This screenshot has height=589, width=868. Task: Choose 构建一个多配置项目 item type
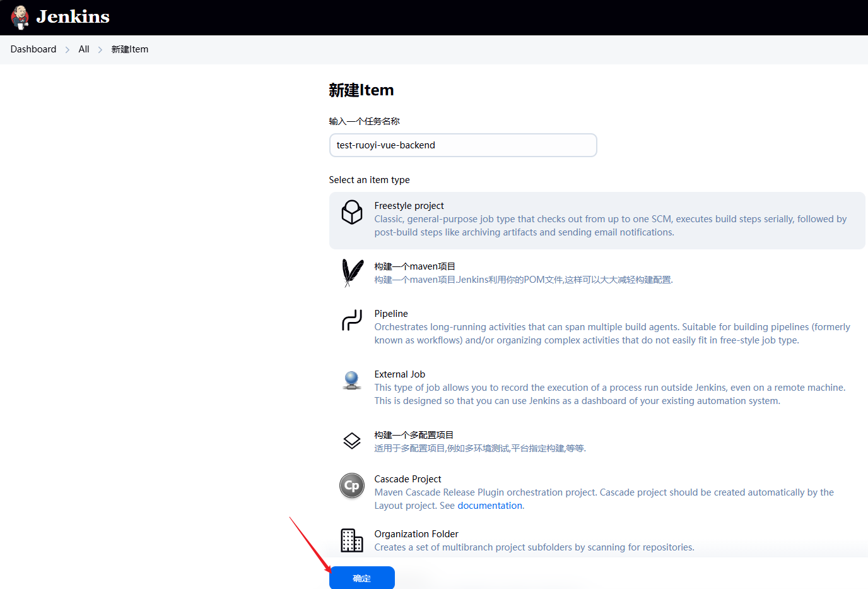pos(414,435)
